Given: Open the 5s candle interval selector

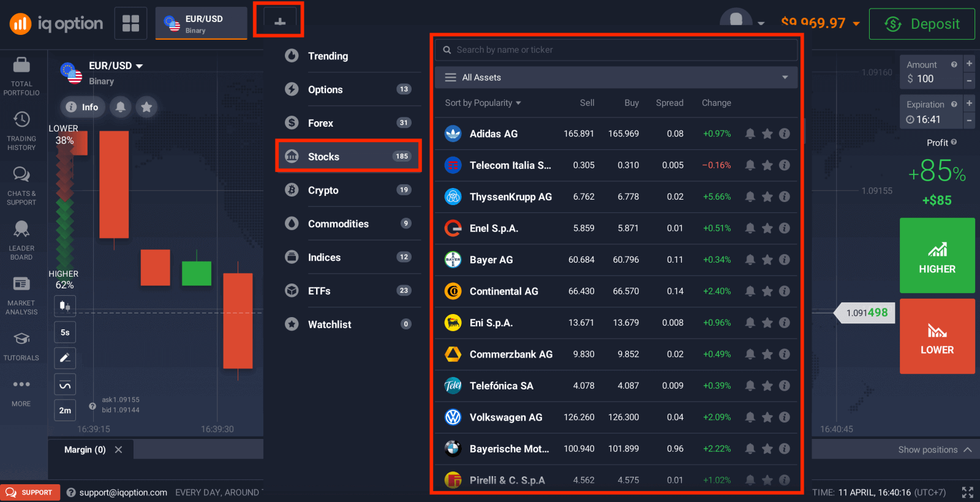Looking at the screenshot, I should (x=65, y=332).
